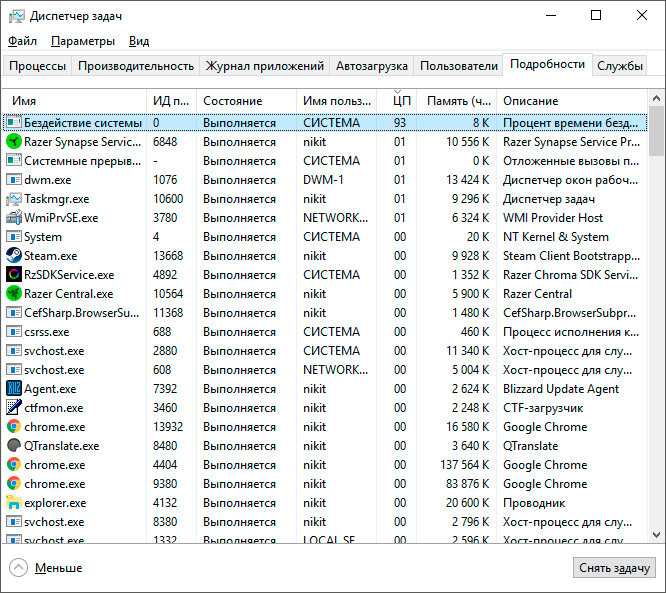This screenshot has height=593, width=666.
Task: Open the Файл menu
Action: pos(23,41)
